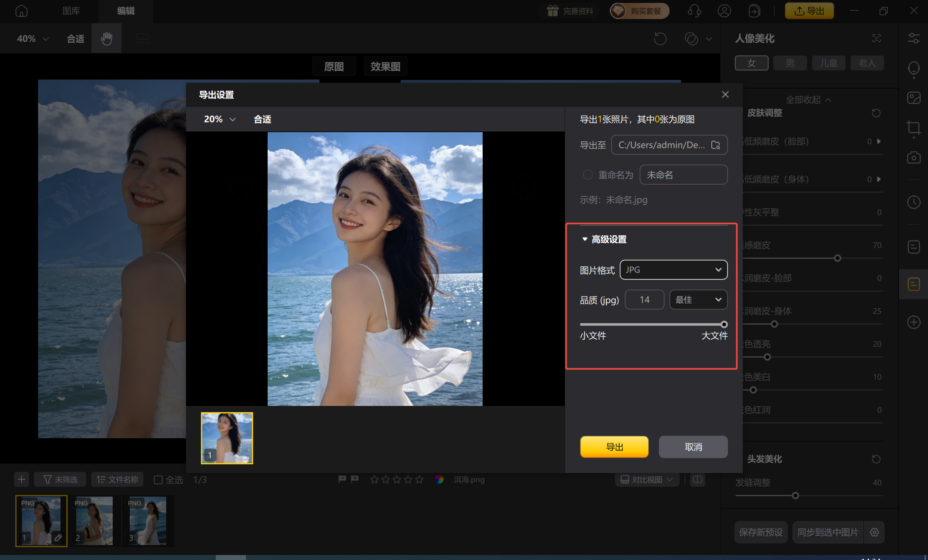The image size is (928, 560).
Task: Open the customer service headset icon
Action: (x=694, y=11)
